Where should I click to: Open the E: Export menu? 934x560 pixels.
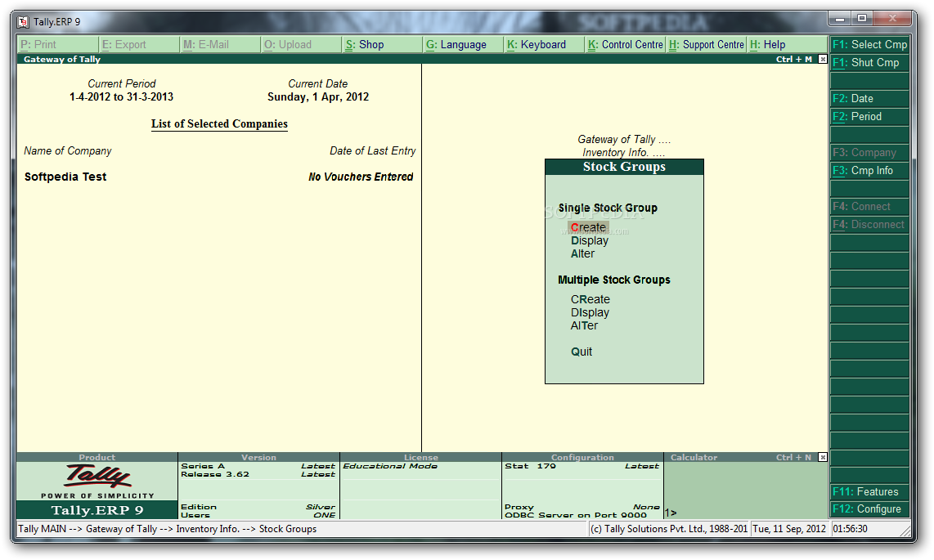[x=139, y=45]
